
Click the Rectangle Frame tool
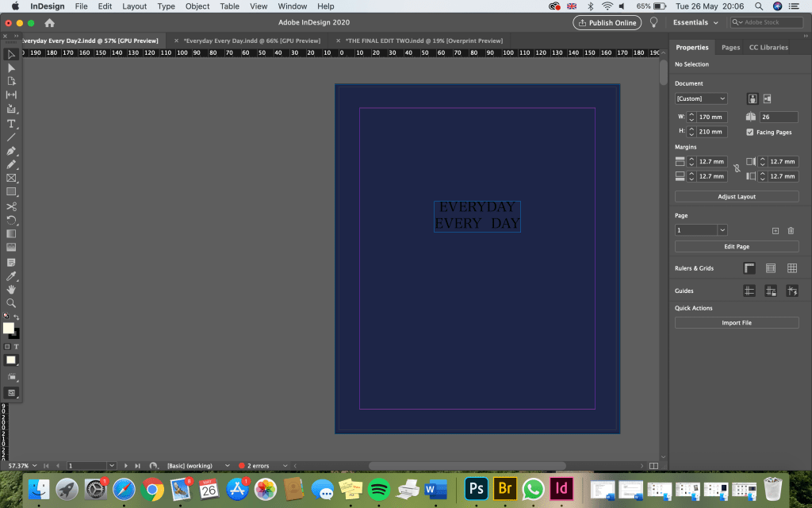[11, 179]
